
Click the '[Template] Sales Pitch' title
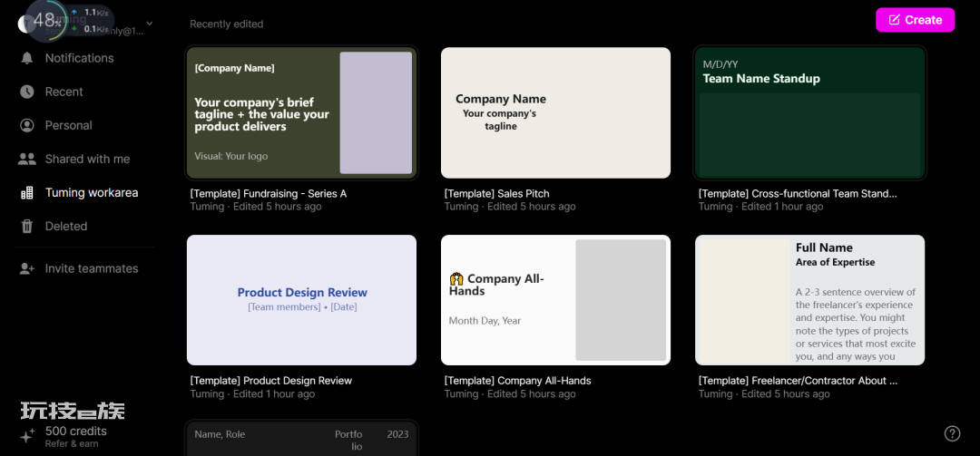497,194
